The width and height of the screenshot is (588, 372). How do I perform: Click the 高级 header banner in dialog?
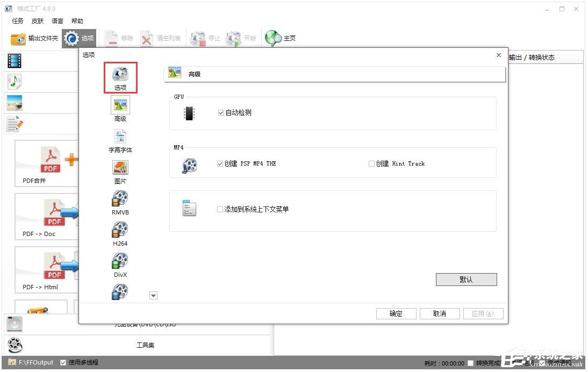click(x=334, y=74)
